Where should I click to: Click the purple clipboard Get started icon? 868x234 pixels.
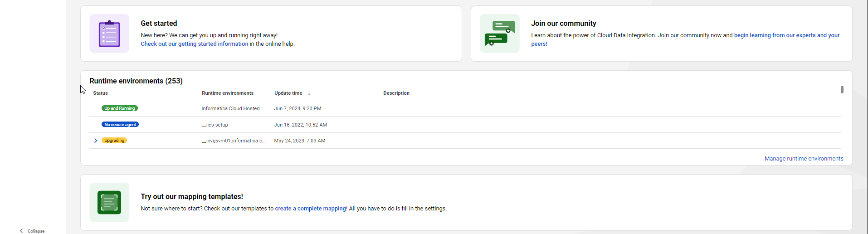(x=109, y=34)
